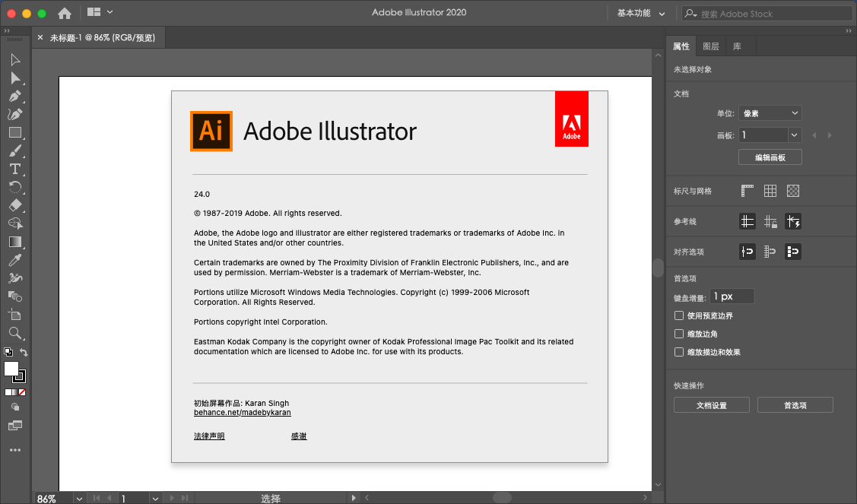
Task: Open the 法律声明 link
Action: 209,436
